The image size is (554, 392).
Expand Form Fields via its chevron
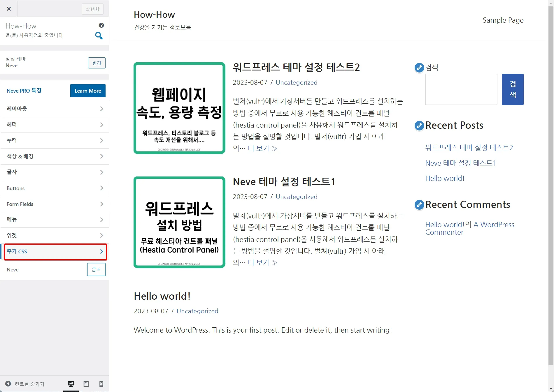(101, 204)
